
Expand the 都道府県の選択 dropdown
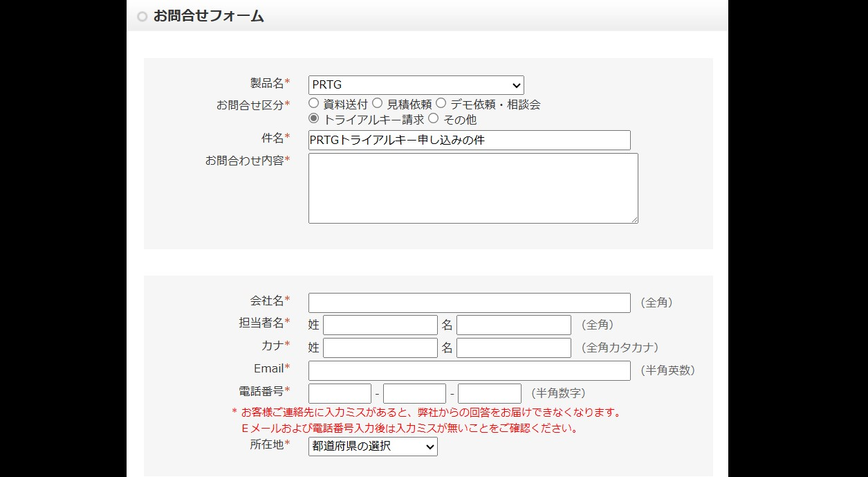(373, 447)
